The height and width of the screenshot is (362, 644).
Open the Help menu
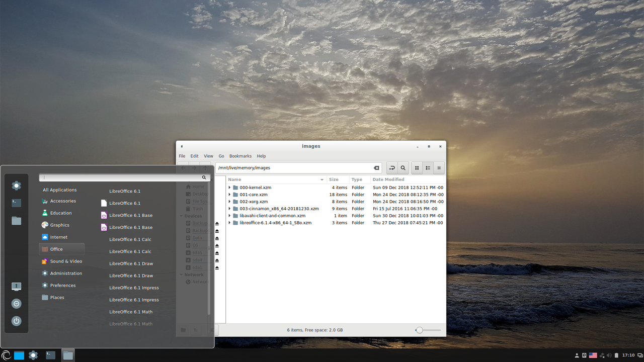(x=261, y=156)
